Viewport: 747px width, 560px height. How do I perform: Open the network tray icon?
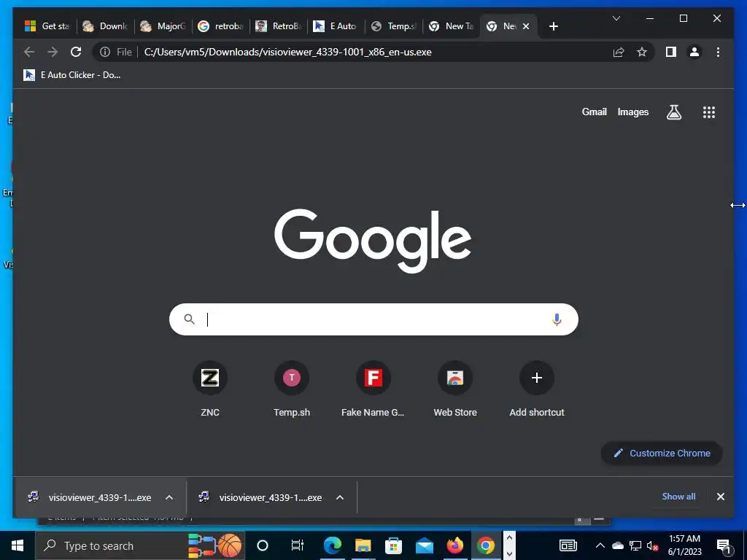pyautogui.click(x=635, y=545)
